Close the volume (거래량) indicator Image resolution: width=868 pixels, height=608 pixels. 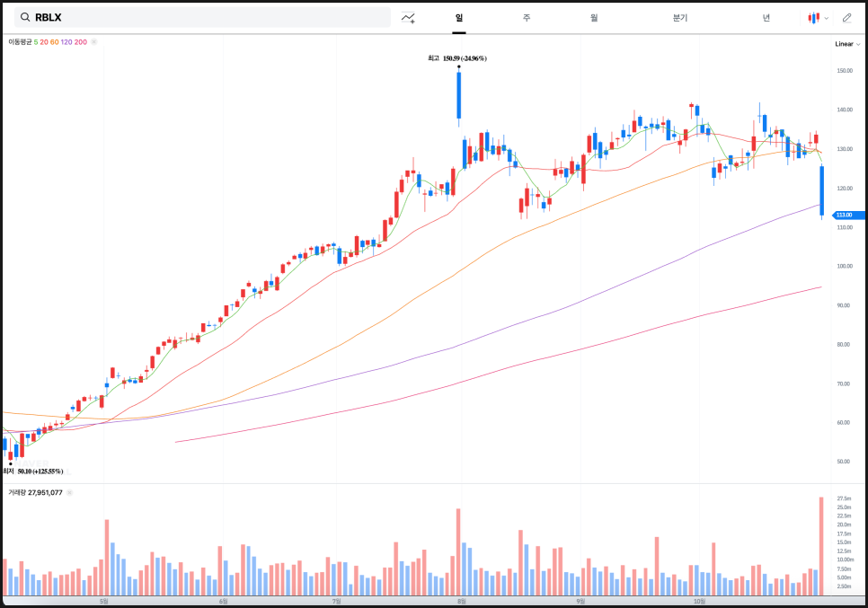[x=68, y=492]
